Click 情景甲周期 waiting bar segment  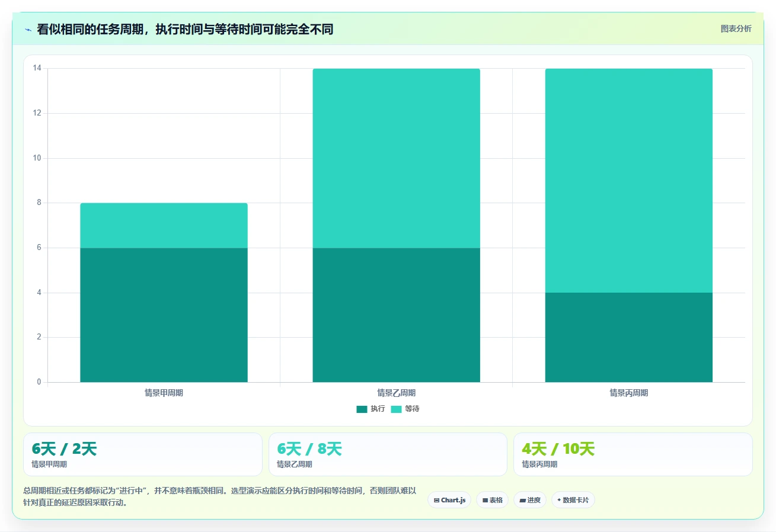point(164,225)
